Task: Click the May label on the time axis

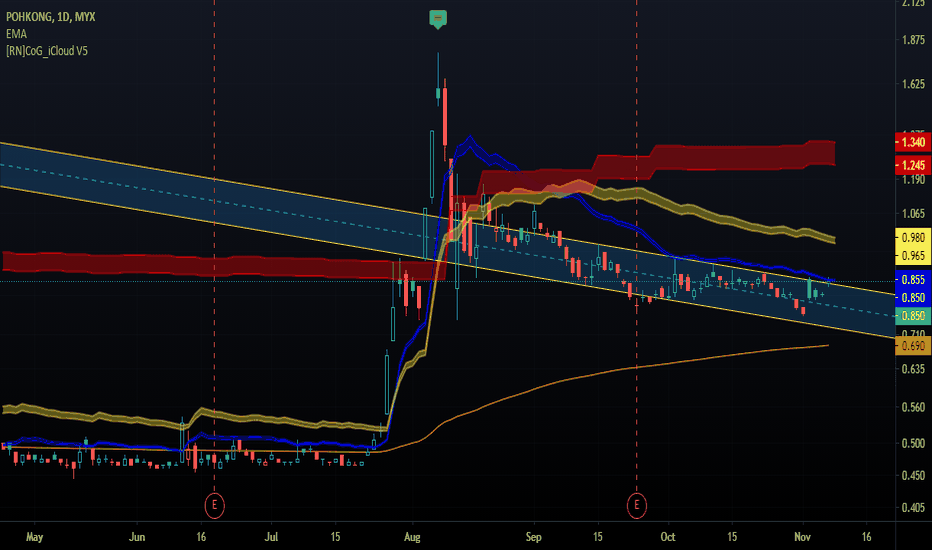Action: pos(34,537)
